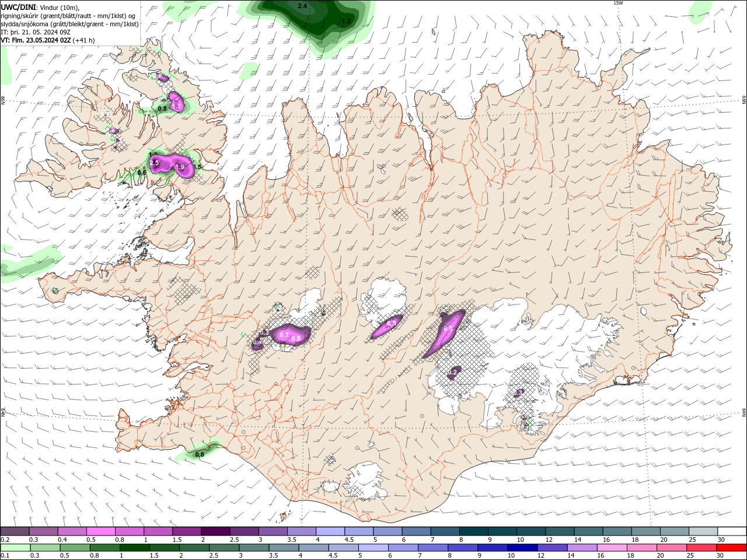Pick the dark purple 0.2 snow swatch
747x560 pixels.
[x=15, y=531]
